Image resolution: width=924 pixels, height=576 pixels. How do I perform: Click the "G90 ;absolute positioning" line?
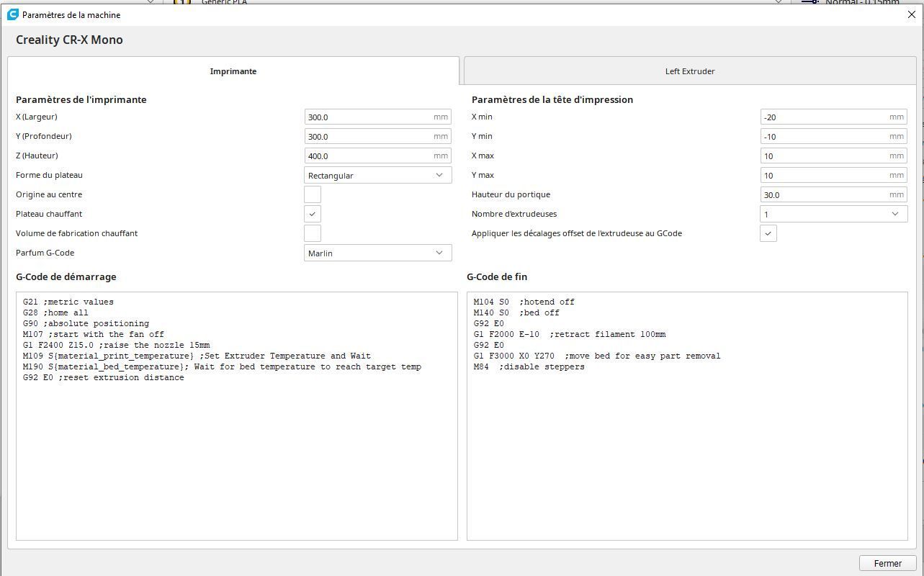86,323
